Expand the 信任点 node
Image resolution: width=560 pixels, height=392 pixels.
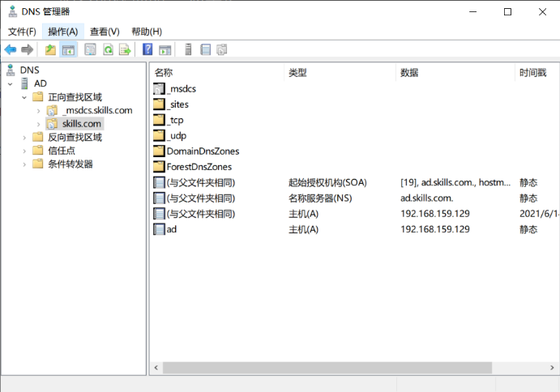pos(24,151)
